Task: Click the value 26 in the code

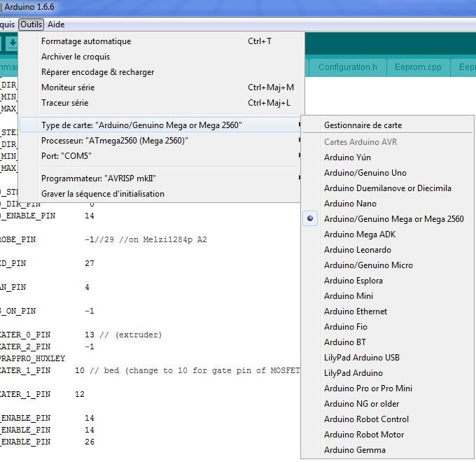Action: pos(90,442)
